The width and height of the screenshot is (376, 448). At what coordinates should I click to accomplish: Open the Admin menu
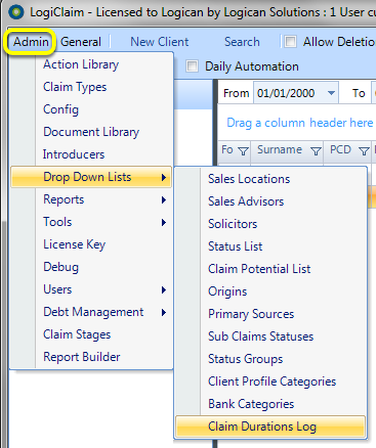click(30, 42)
